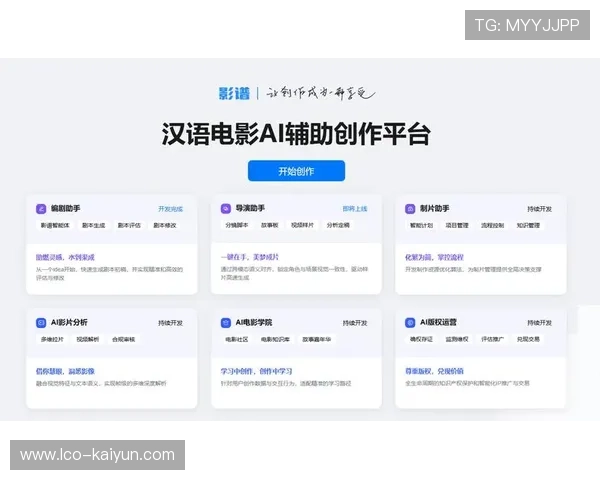Image resolution: width=600 pixels, height=480 pixels.
Task: Click the 持续开发 status on AI电影学院
Action: click(355, 323)
